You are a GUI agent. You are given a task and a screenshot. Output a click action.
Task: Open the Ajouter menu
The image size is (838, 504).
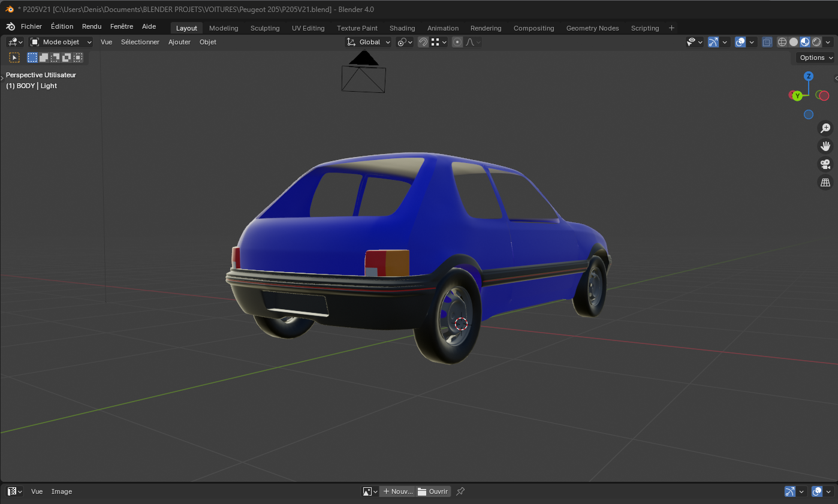tap(179, 42)
